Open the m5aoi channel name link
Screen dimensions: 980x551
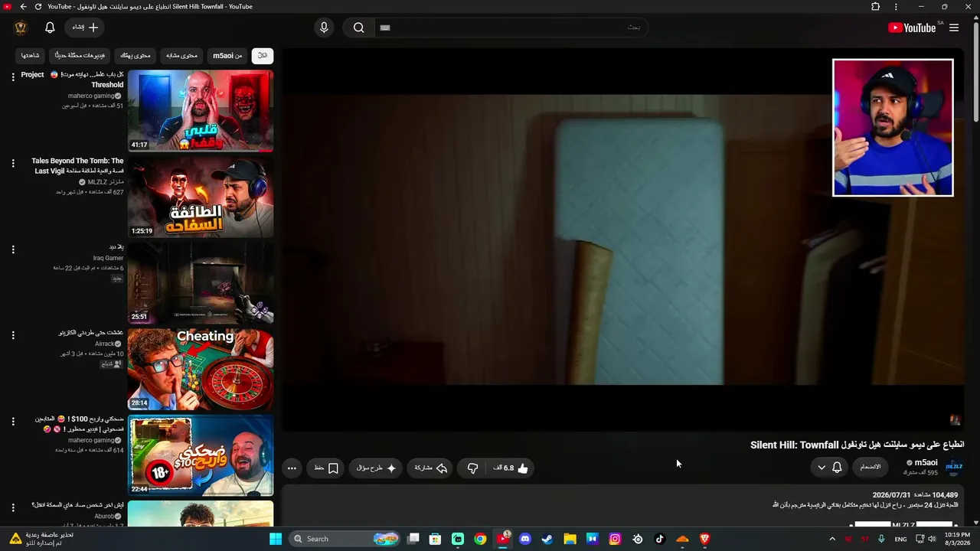click(x=926, y=463)
